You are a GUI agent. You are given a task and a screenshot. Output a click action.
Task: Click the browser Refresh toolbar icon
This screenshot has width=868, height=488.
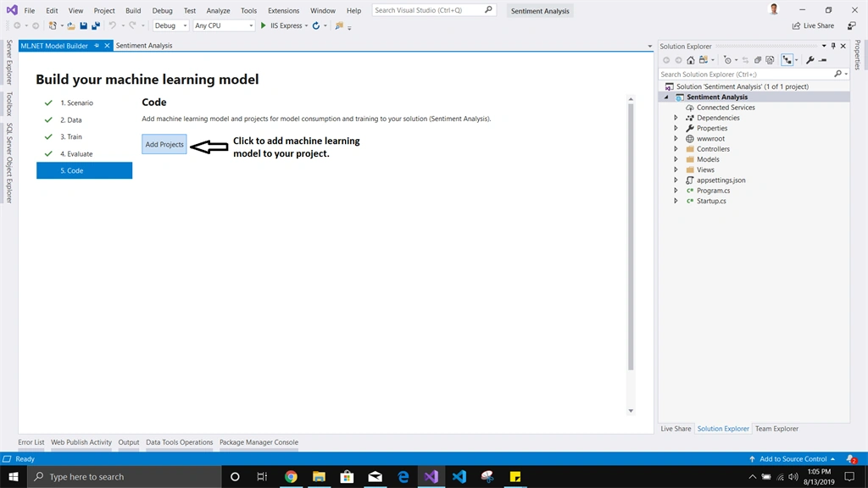[x=316, y=25]
